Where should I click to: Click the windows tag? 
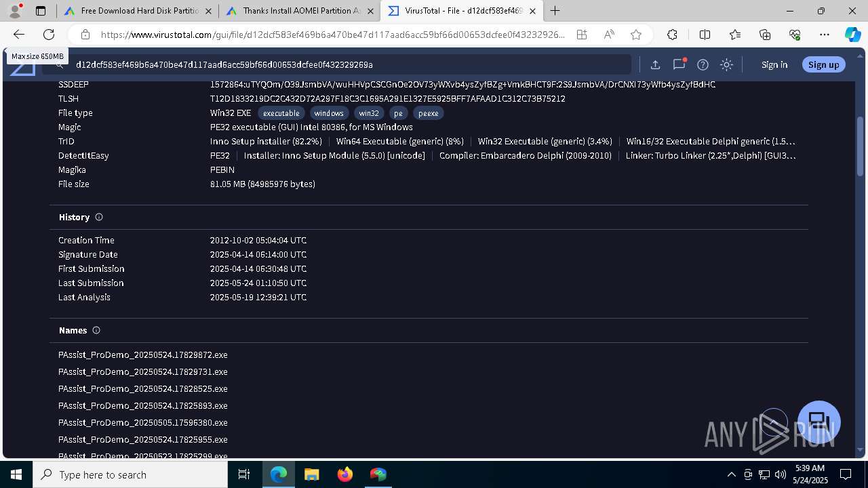(329, 113)
